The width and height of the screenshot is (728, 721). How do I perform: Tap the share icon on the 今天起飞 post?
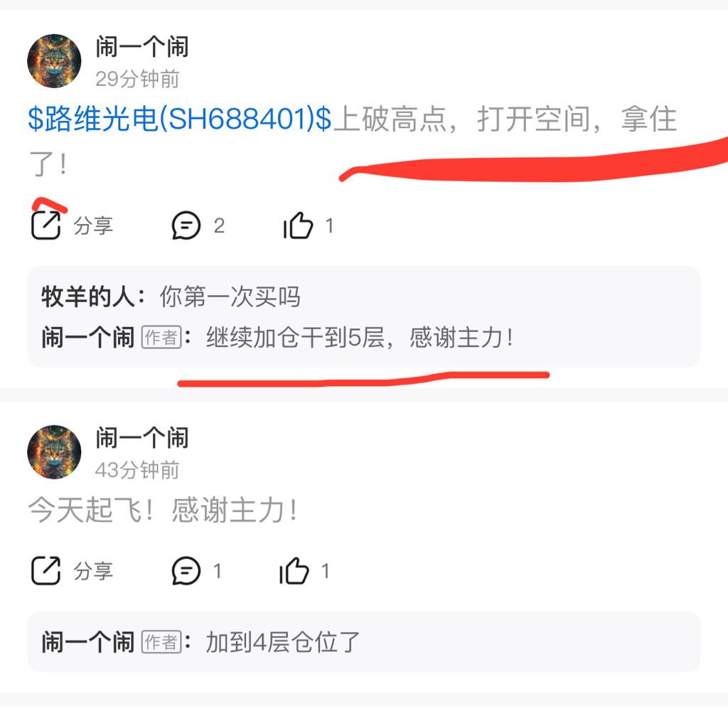pyautogui.click(x=45, y=570)
